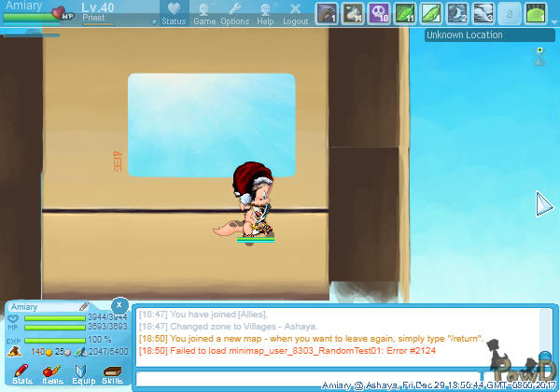This screenshot has width=560, height=392.
Task: Open the Equip panel
Action: [83, 373]
